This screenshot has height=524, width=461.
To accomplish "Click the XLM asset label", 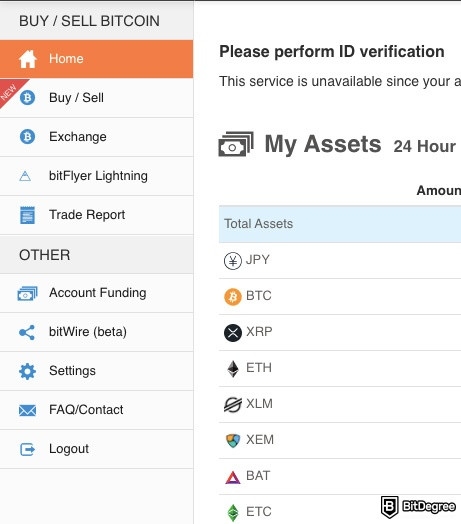I will click(259, 404).
